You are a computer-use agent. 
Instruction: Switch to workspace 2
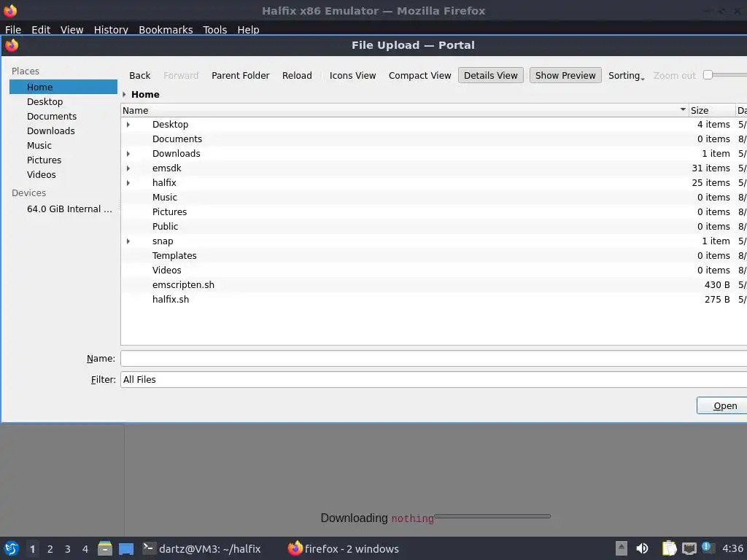(50, 549)
